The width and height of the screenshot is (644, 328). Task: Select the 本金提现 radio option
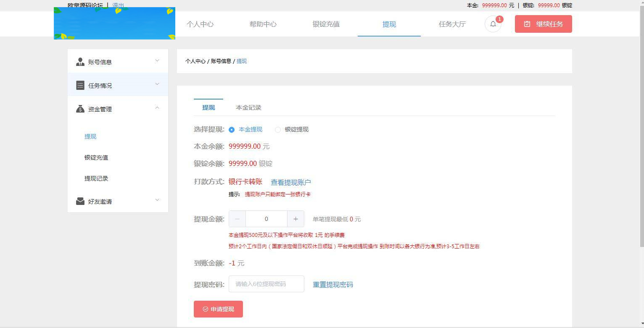(232, 129)
